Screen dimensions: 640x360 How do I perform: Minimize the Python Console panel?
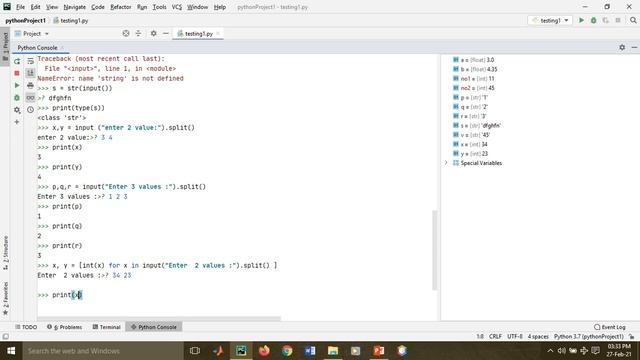point(634,47)
